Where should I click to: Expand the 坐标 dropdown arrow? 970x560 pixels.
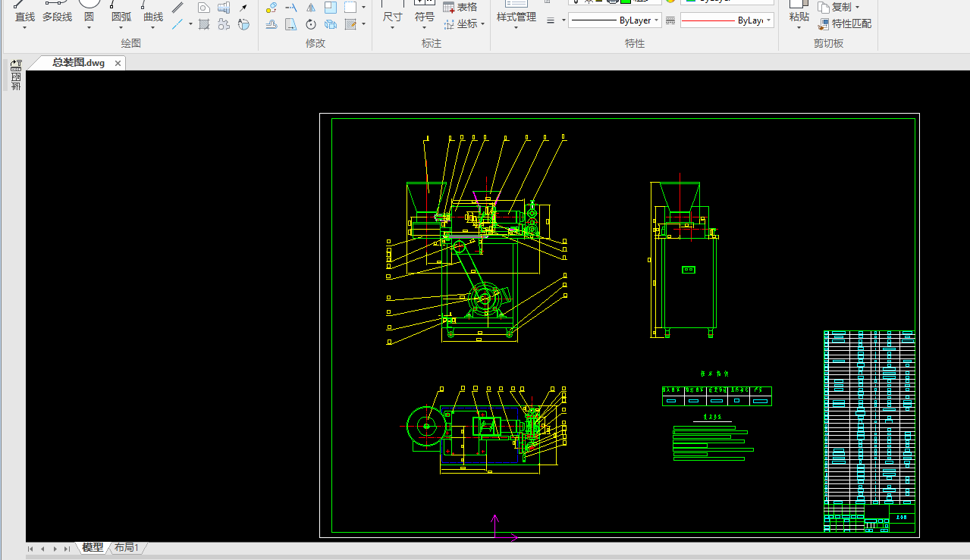pos(482,24)
